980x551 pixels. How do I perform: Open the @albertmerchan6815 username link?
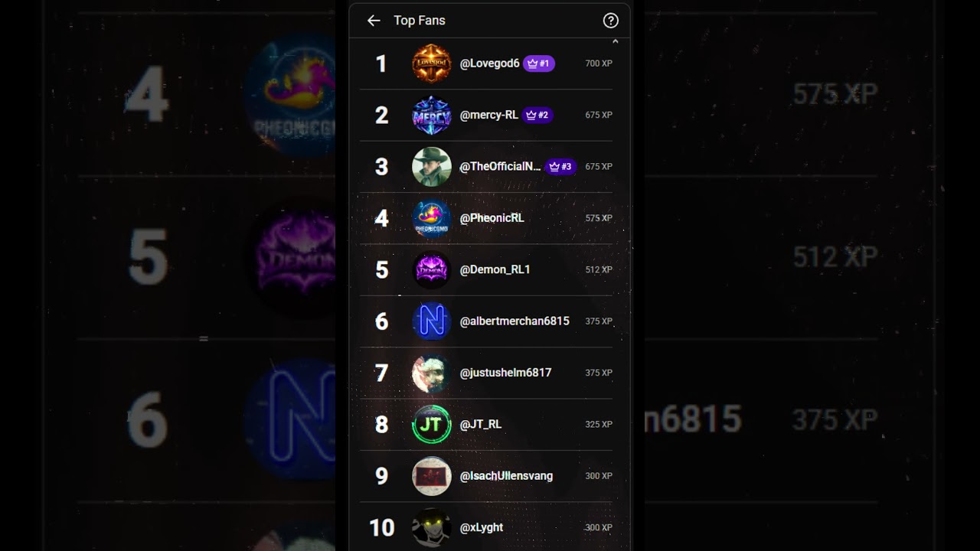pyautogui.click(x=514, y=321)
